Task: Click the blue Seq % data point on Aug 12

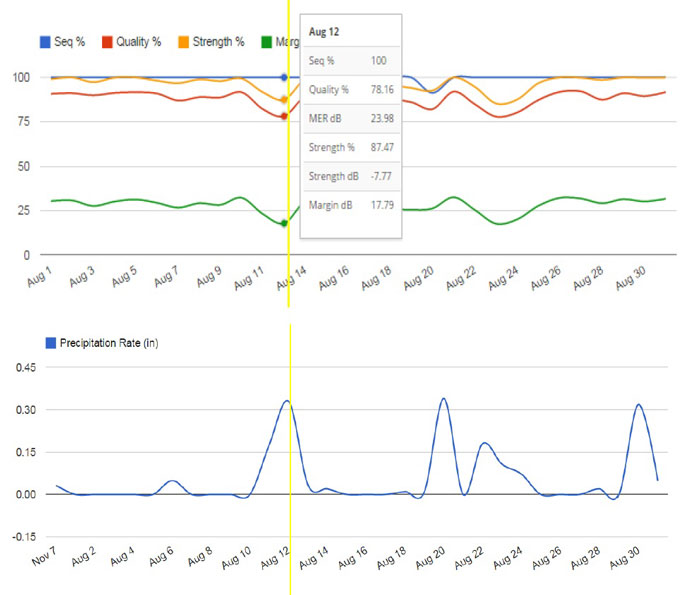Action: [x=284, y=77]
